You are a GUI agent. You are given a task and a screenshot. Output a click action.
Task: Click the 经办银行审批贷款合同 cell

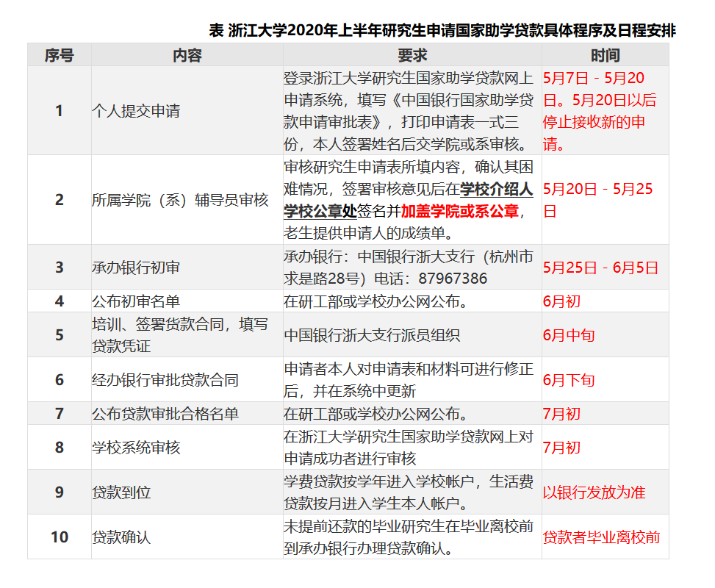[165, 380]
